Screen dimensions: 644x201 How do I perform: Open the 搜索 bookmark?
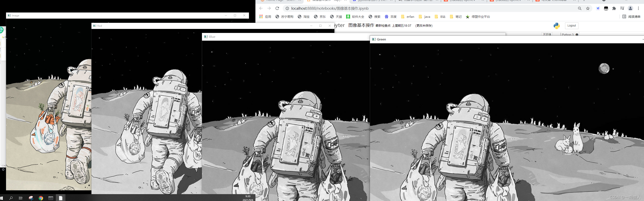coord(374,17)
